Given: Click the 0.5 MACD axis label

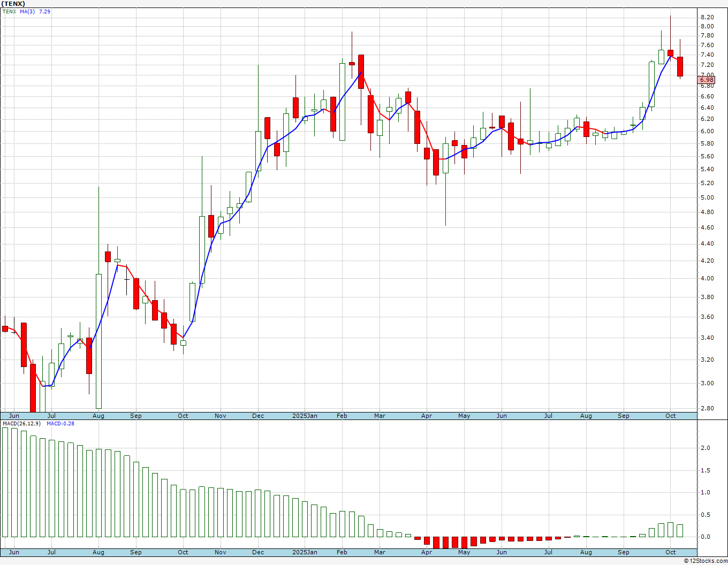Looking at the screenshot, I should pos(706,515).
